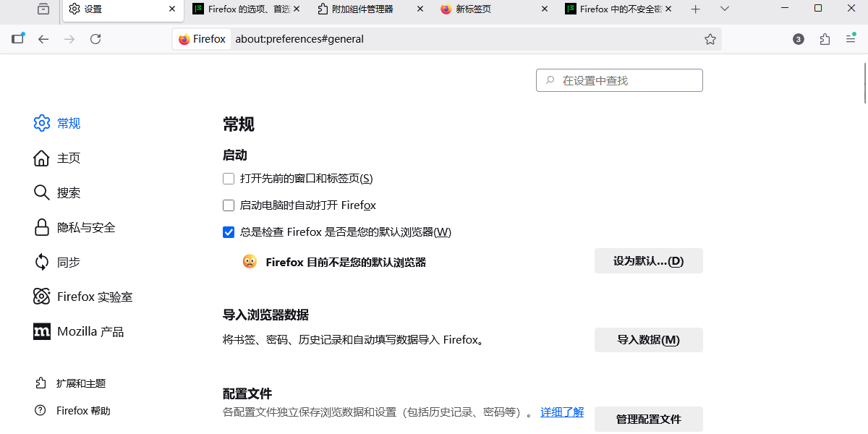This screenshot has width=868, height=434.
Task: Click the text Firefox 目前不是您的默认浏览器
Action: [346, 262]
